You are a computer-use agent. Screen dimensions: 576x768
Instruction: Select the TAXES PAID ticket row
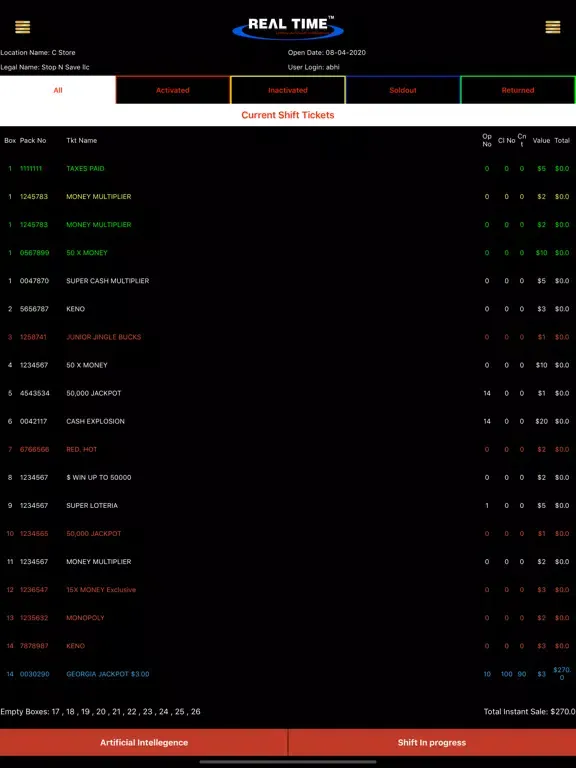[288, 168]
